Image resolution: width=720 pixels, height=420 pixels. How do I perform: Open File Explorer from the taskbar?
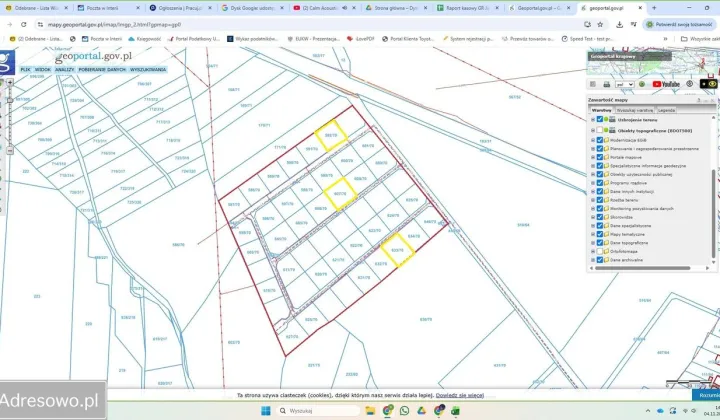(369, 410)
